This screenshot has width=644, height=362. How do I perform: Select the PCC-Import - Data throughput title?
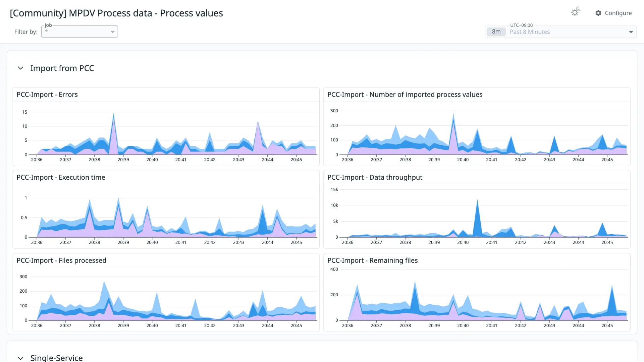point(375,177)
